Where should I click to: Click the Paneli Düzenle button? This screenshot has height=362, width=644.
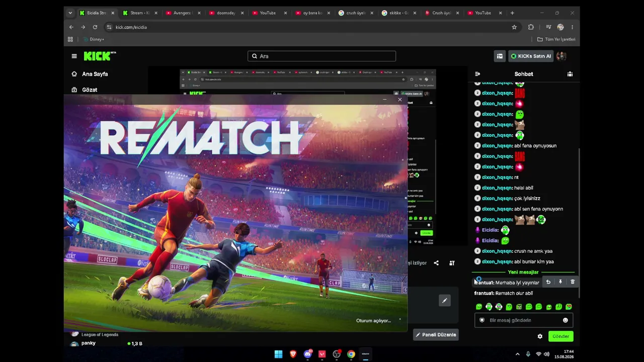436,335
